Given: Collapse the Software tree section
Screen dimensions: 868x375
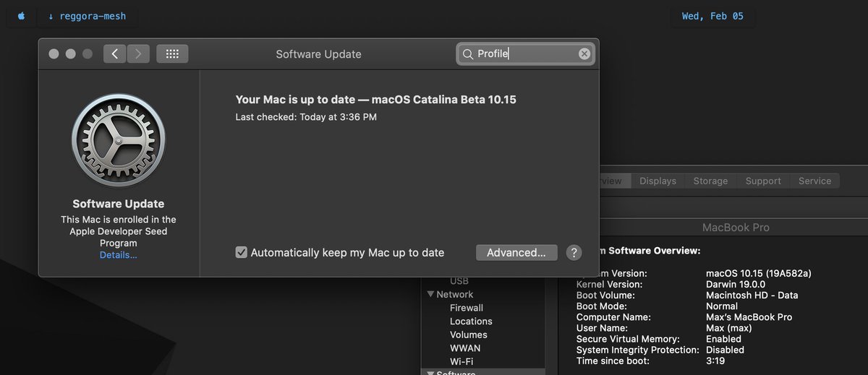Looking at the screenshot, I should point(430,374).
